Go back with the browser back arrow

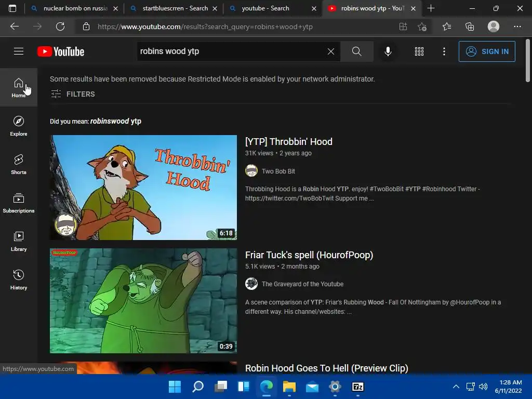(x=15, y=26)
